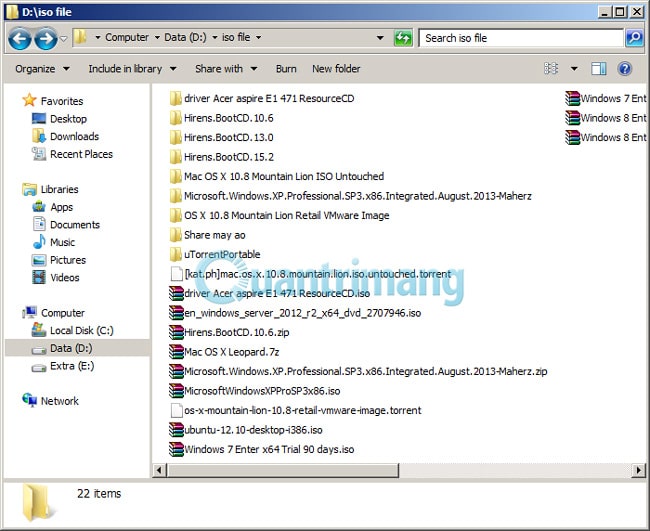Image resolution: width=650 pixels, height=531 pixels.
Task: Open Recent Places in the navigation pane
Action: click(x=72, y=154)
